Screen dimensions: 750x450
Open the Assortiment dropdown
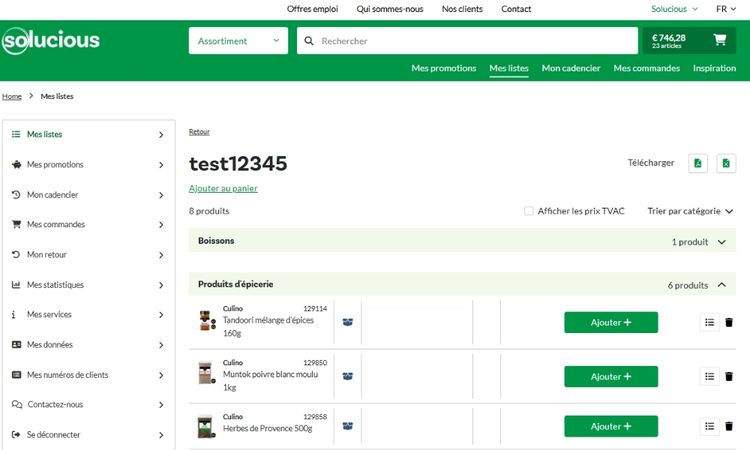coord(238,41)
